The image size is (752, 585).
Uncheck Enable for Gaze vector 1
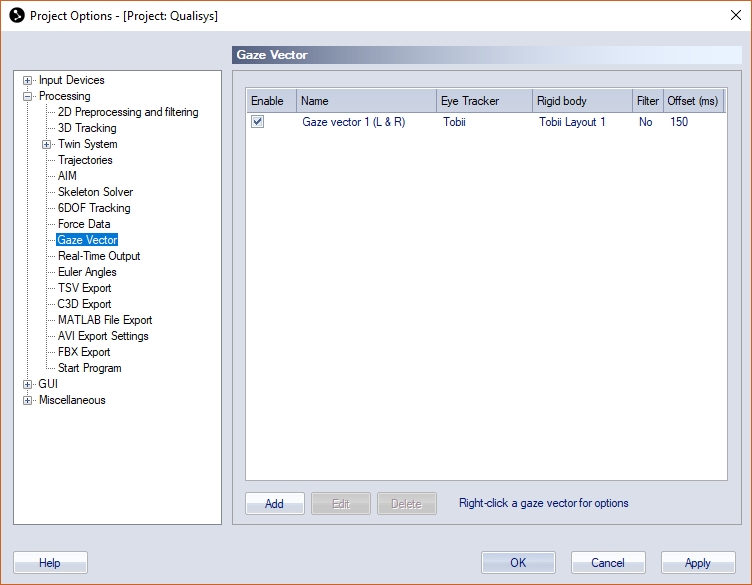coord(258,122)
